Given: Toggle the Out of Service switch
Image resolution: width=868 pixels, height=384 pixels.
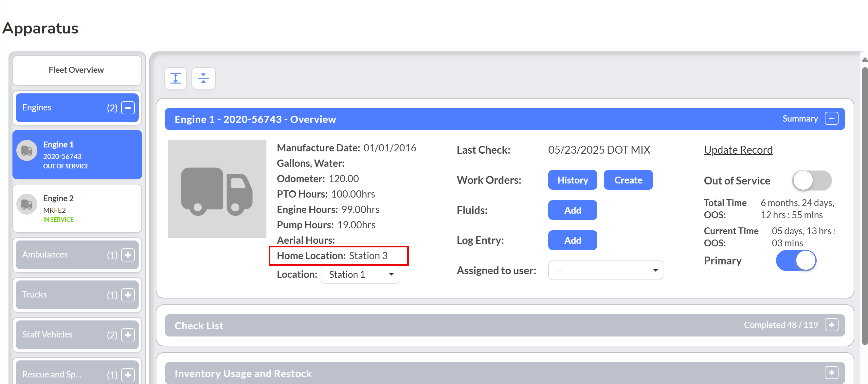Looking at the screenshot, I should click(812, 181).
